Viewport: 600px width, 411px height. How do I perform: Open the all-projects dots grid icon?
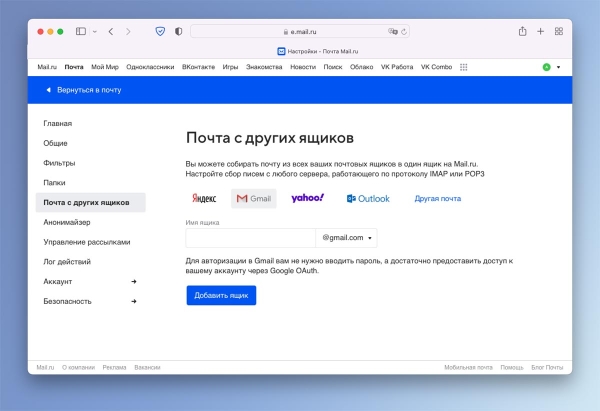[x=463, y=67]
